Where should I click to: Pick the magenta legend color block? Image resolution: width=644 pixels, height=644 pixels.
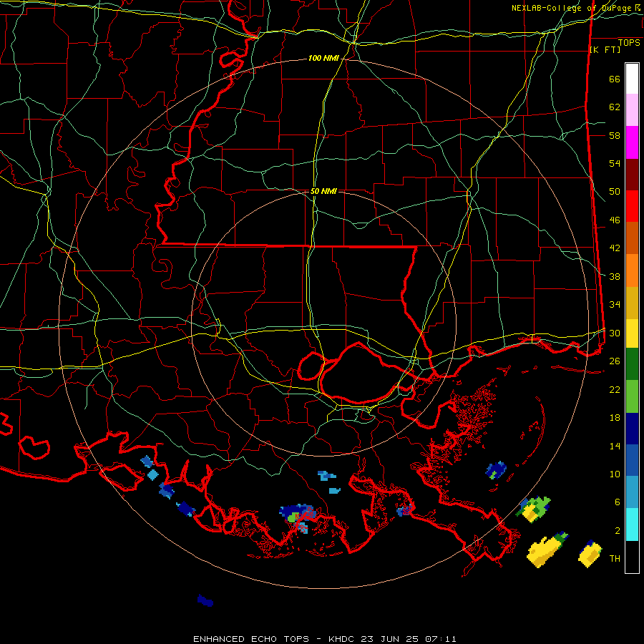[x=632, y=142]
